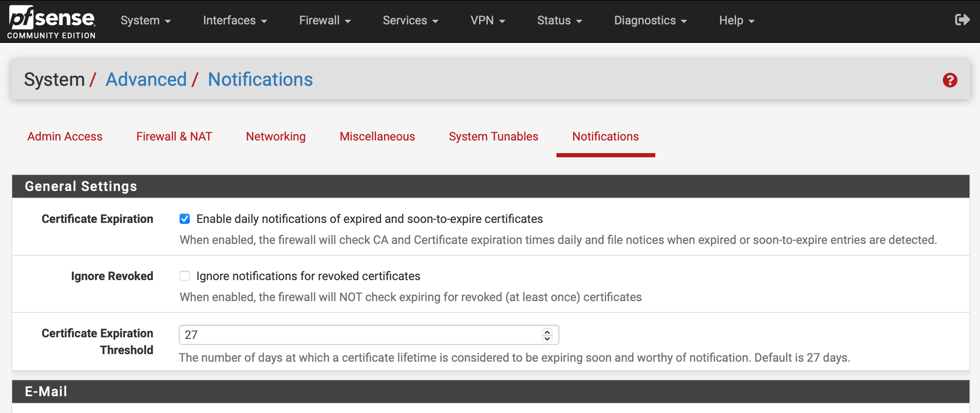Open the Miscellaneous tab
This screenshot has width=980, height=413.
point(377,136)
